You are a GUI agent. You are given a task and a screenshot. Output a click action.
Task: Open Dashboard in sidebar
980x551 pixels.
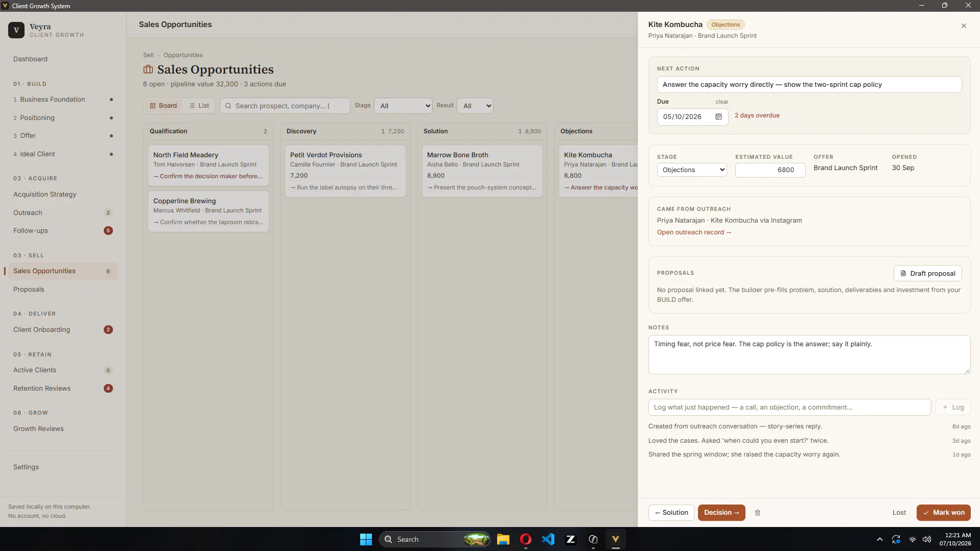30,59
